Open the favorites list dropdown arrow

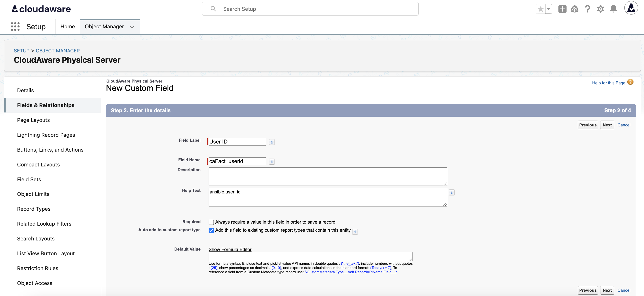click(x=548, y=9)
